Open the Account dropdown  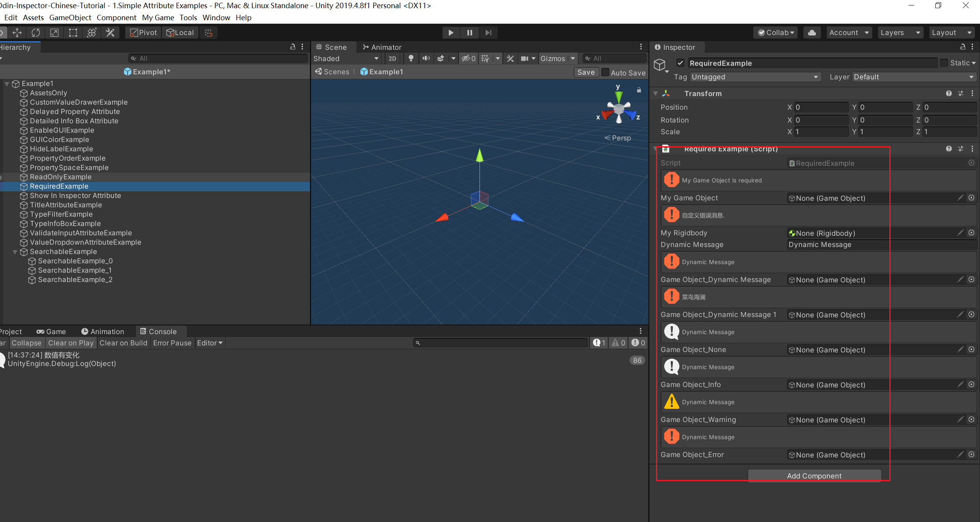pyautogui.click(x=849, y=33)
